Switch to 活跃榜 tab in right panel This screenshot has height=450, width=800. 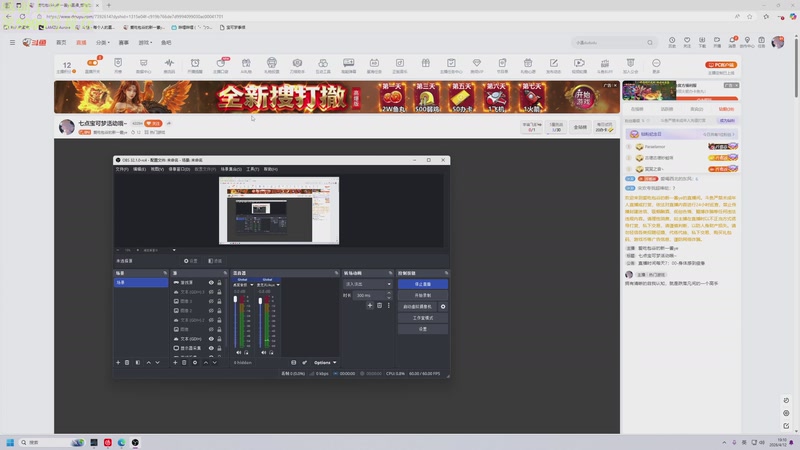667,109
